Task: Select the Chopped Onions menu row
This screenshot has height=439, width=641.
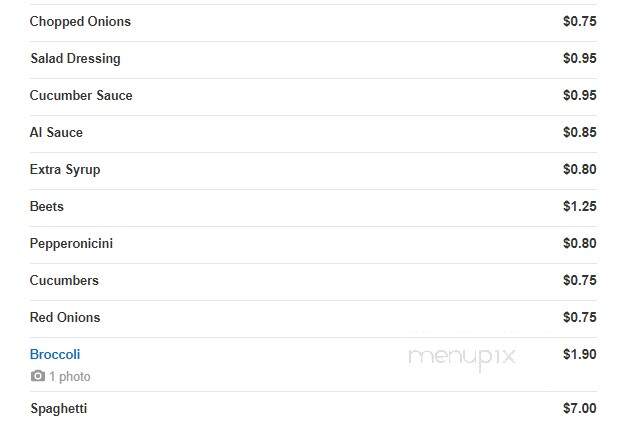Action: tap(313, 23)
